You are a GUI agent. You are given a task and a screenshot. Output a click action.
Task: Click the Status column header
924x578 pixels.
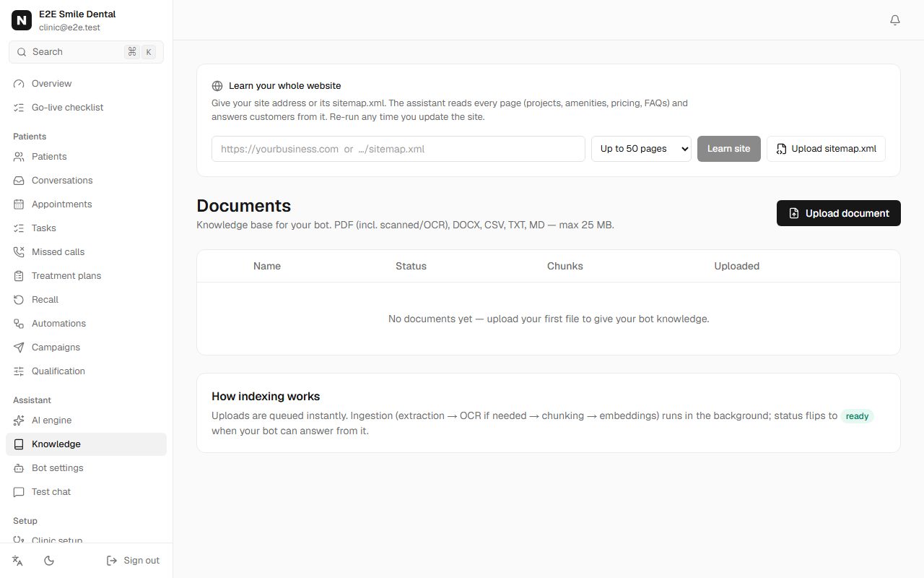tap(411, 266)
